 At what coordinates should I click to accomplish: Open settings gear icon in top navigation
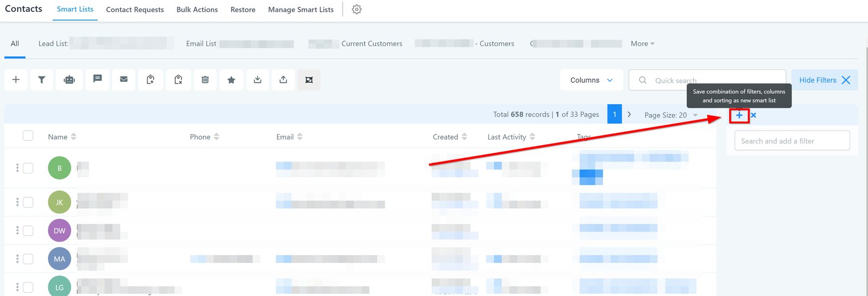356,9
